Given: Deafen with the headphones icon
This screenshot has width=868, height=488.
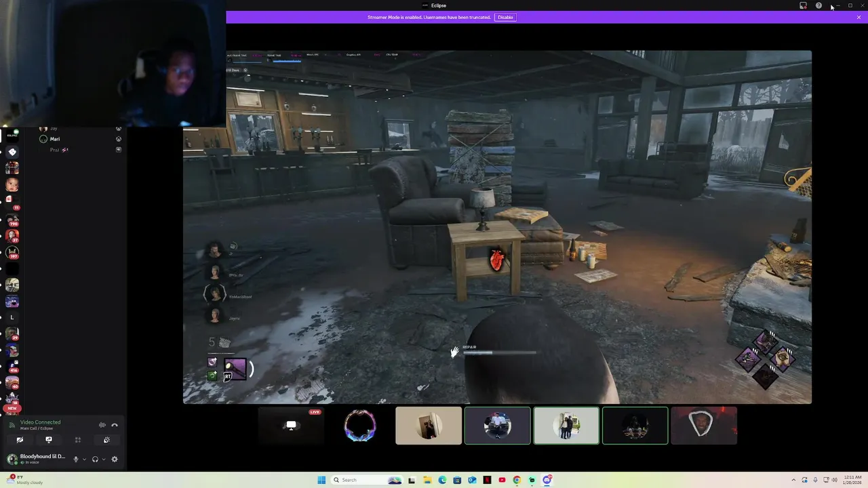Looking at the screenshot, I should tap(95, 459).
